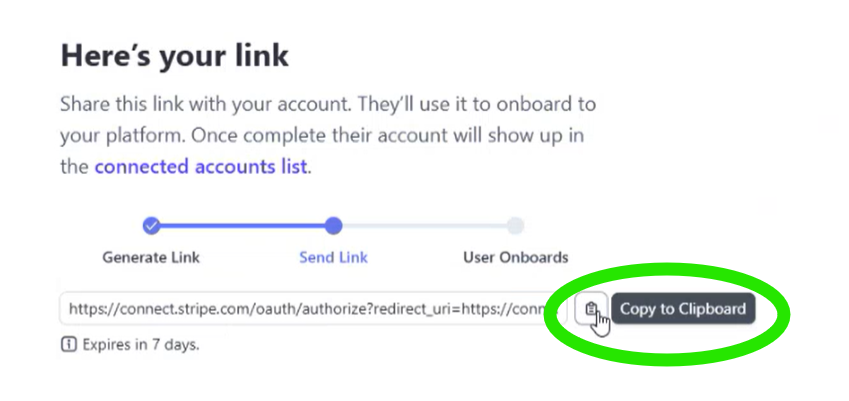Click the blue progress line after Generate Link
The width and height of the screenshot is (849, 401).
pos(243,225)
